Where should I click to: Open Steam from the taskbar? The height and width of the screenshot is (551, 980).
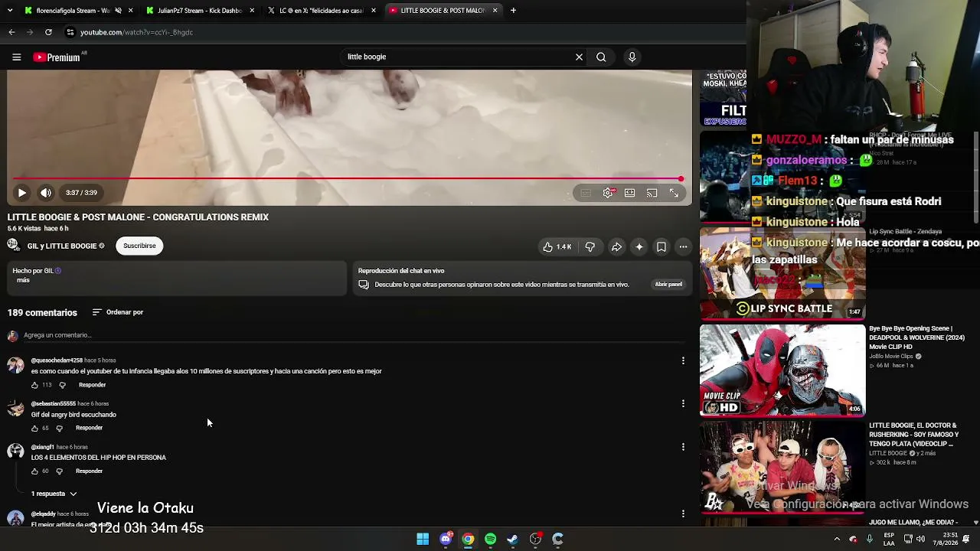click(513, 539)
